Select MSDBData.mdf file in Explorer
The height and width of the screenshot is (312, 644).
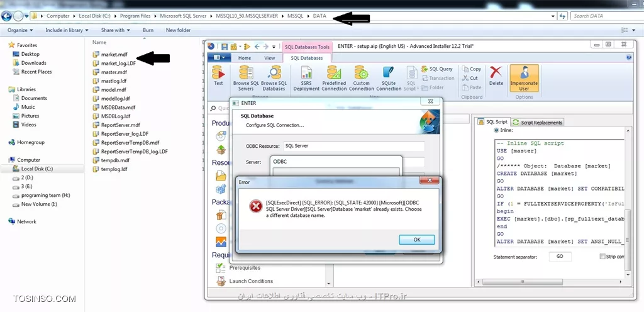click(x=114, y=108)
